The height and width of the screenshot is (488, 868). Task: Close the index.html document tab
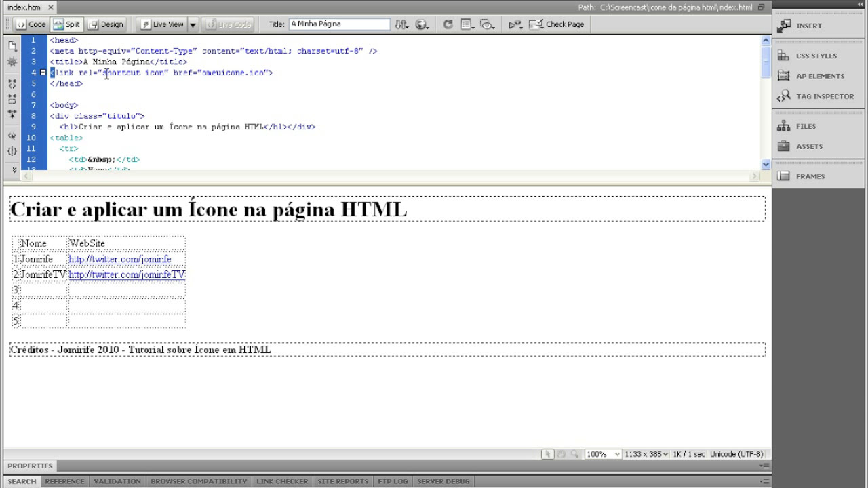click(x=51, y=7)
